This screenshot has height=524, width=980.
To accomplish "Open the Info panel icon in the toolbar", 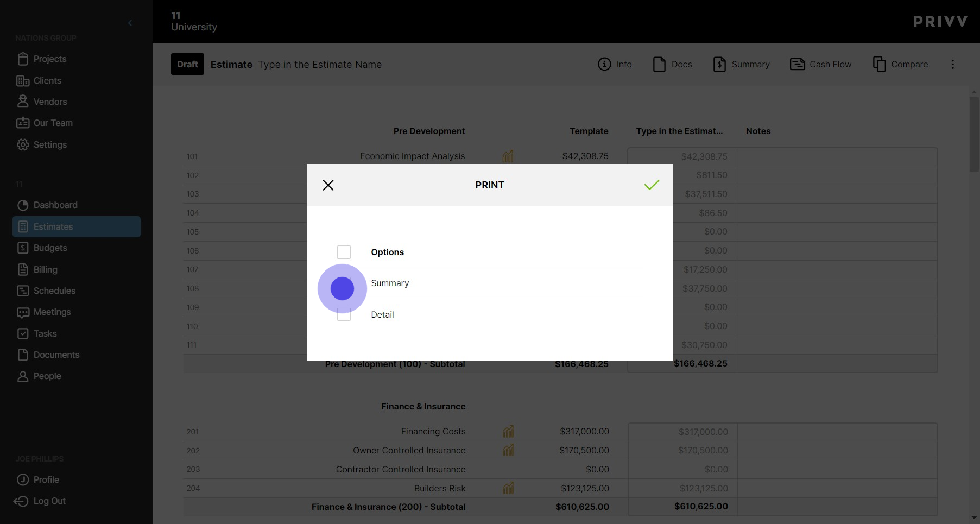I will point(604,64).
